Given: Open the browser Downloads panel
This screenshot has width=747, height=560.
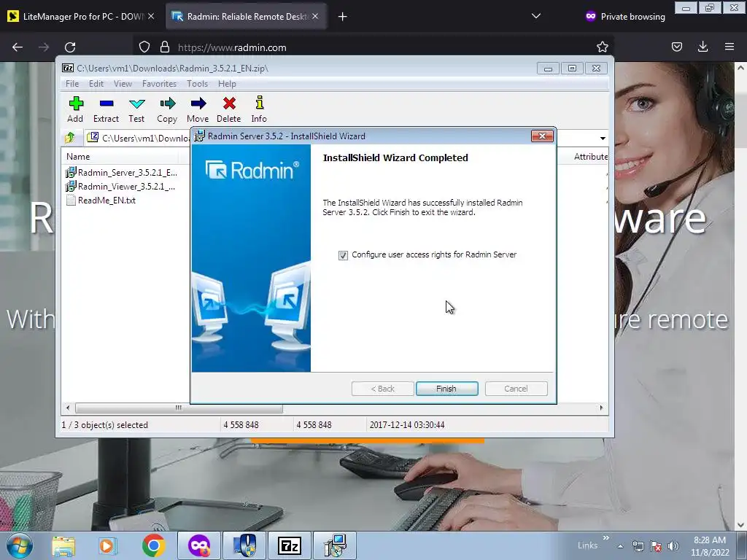Looking at the screenshot, I should [703, 47].
